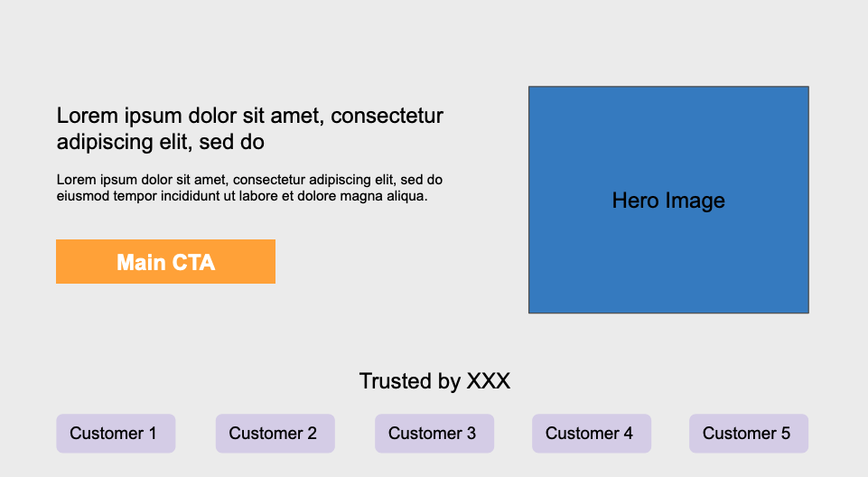Click headline line "adipiscing elit, sed do"

click(161, 142)
